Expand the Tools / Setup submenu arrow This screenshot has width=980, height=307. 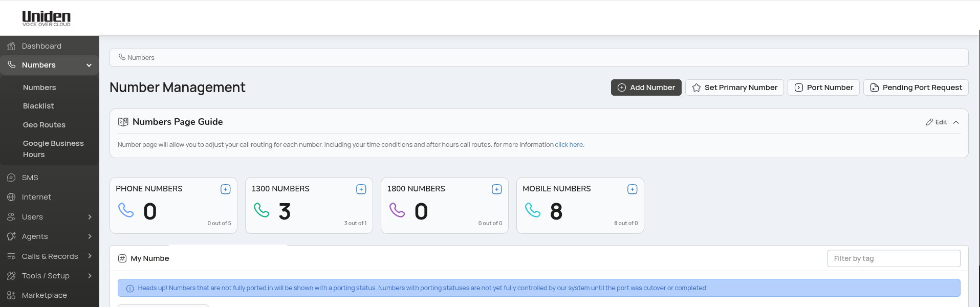click(x=90, y=276)
